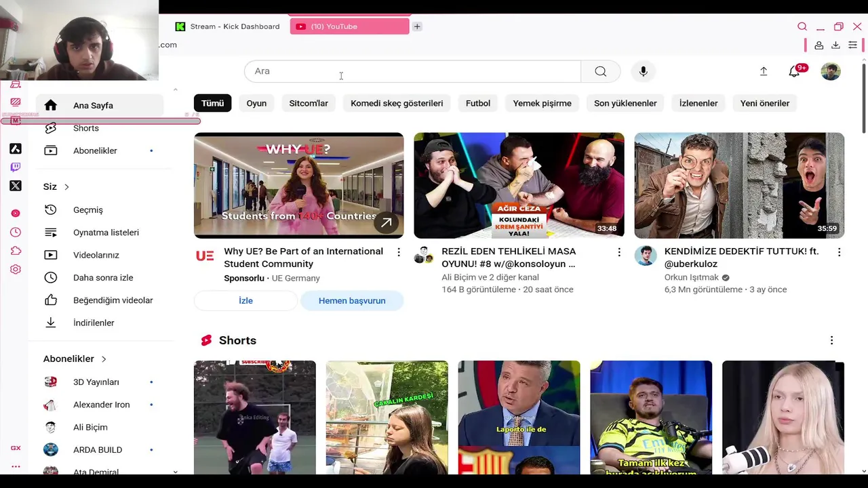
Task: Switch to Stream - Kick Dashboard tab
Action: pos(228,26)
